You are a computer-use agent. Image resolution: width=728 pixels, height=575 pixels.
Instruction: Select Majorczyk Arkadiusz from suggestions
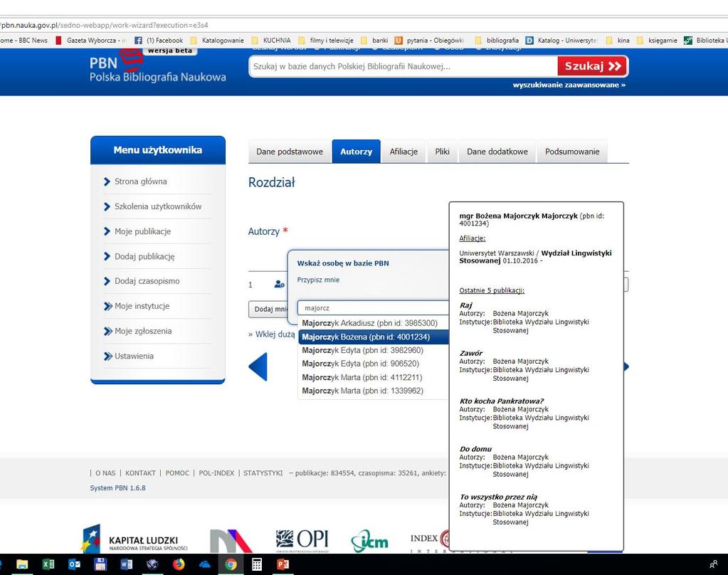tap(374, 323)
